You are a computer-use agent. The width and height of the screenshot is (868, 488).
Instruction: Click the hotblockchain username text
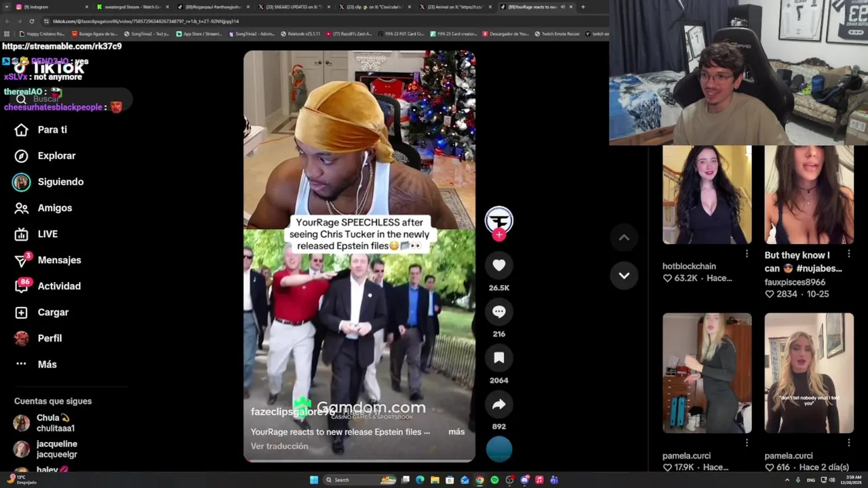(689, 266)
